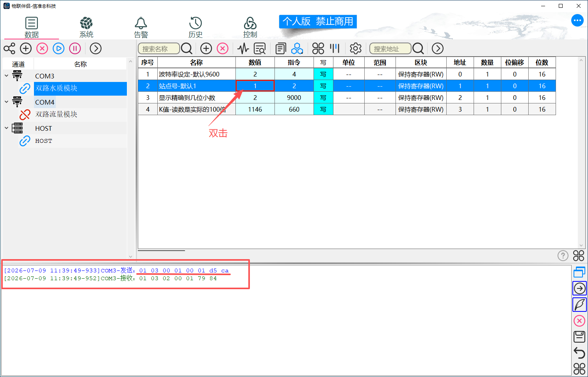The height and width of the screenshot is (377, 588).
Task: Remove data point with toolbar red X icon
Action: point(223,48)
